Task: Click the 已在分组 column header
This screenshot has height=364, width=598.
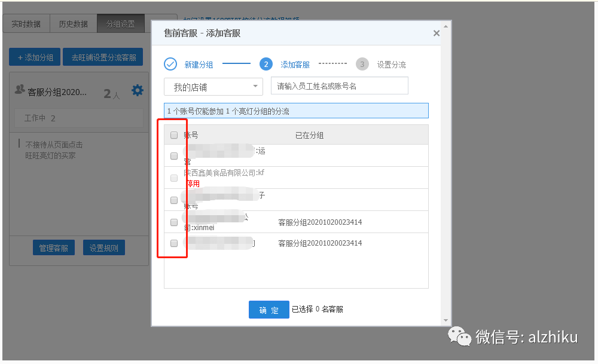Action: [309, 135]
